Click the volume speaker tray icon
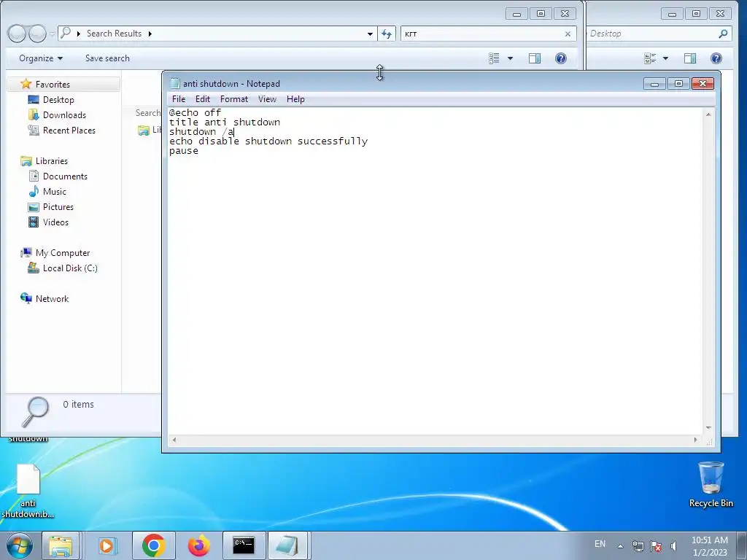The width and height of the screenshot is (747, 560). [x=673, y=546]
